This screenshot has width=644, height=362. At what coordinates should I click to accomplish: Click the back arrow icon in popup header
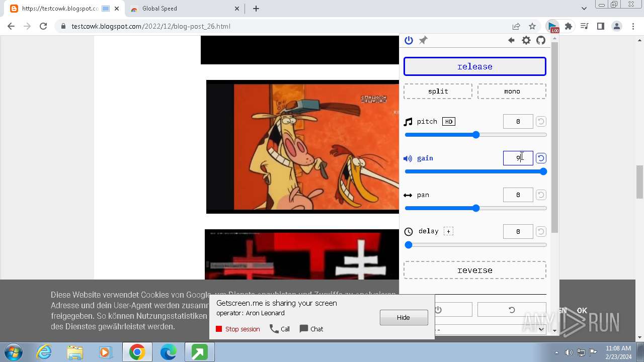point(511,40)
